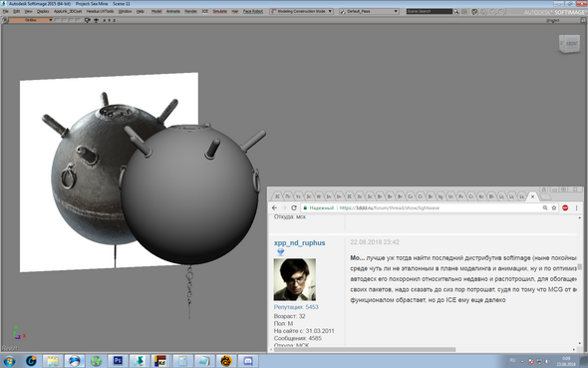Screen dimensions: 588x368
Task: Open the Headus UVTools menu
Action: (x=100, y=12)
